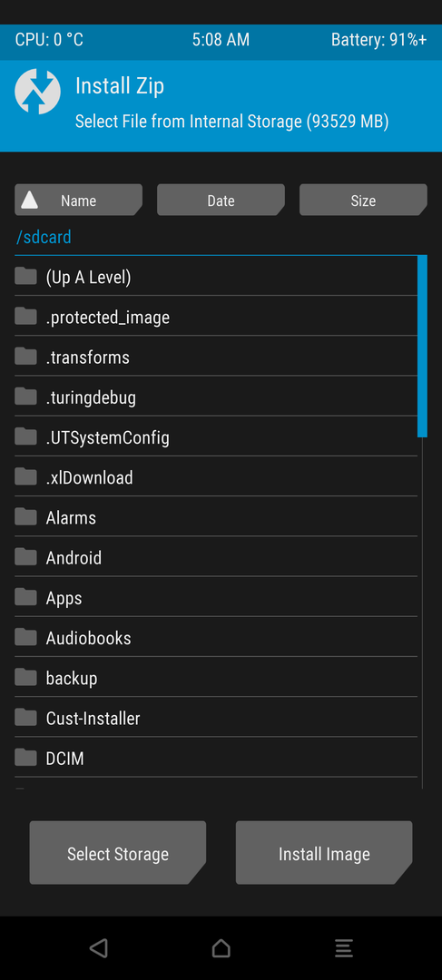Click the blue file list scrollbar
The image size is (442, 980).
[x=423, y=346]
